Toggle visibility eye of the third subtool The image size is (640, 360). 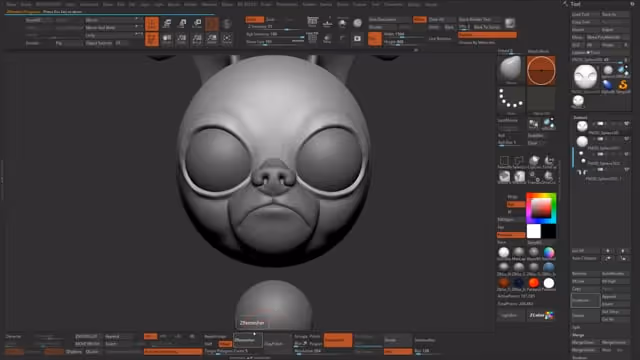(x=627, y=154)
